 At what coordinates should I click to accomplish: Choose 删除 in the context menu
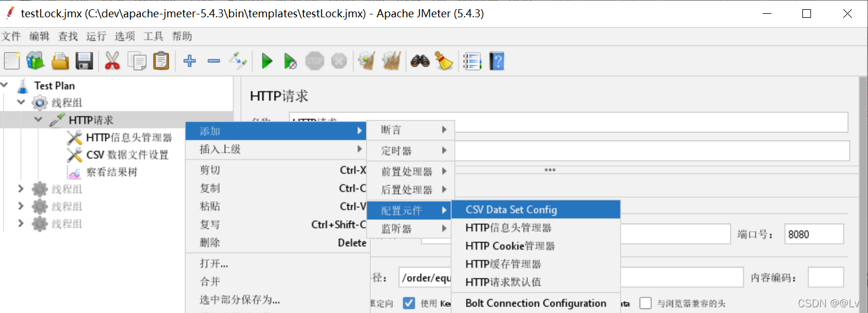tap(276, 243)
